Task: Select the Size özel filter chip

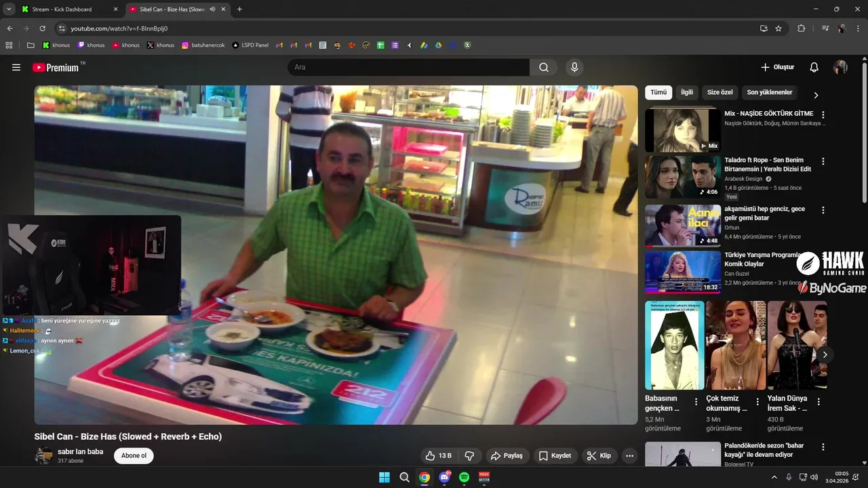Action: (719, 92)
